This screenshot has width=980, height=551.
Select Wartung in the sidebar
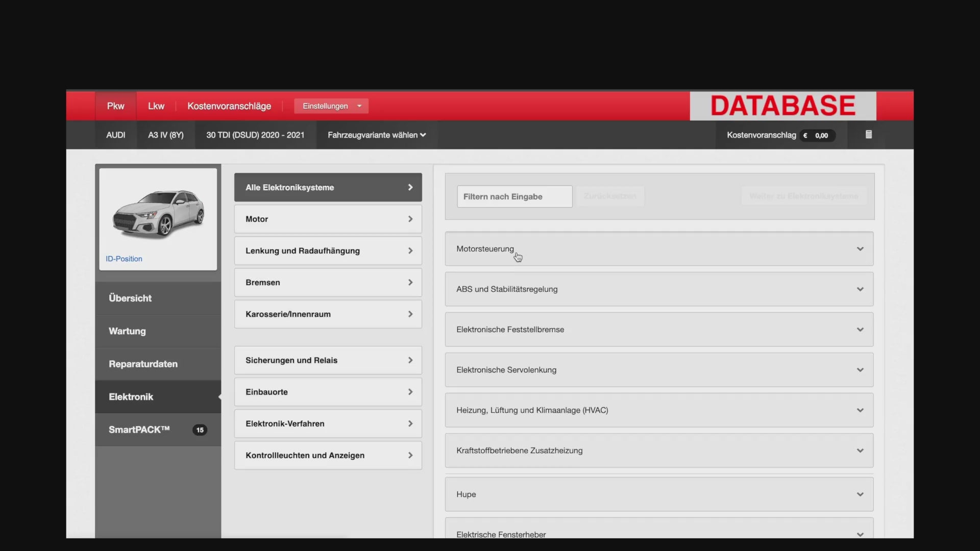click(x=158, y=331)
